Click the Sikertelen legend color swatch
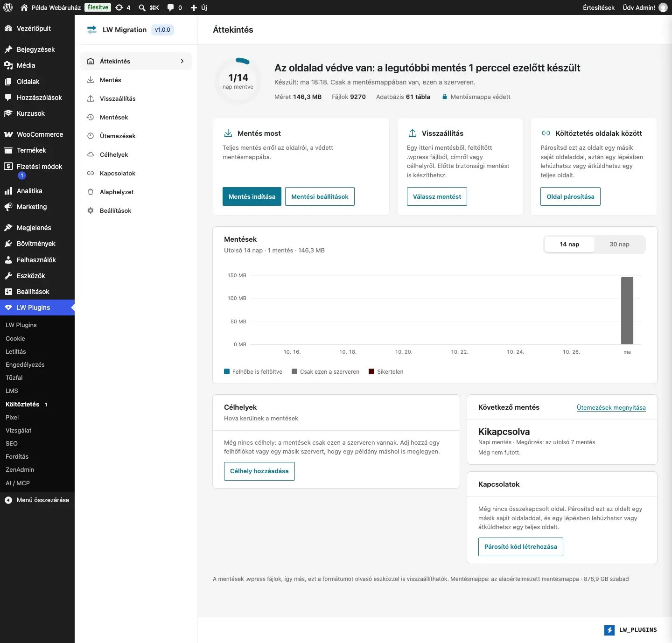The width and height of the screenshot is (672, 643). [371, 372]
